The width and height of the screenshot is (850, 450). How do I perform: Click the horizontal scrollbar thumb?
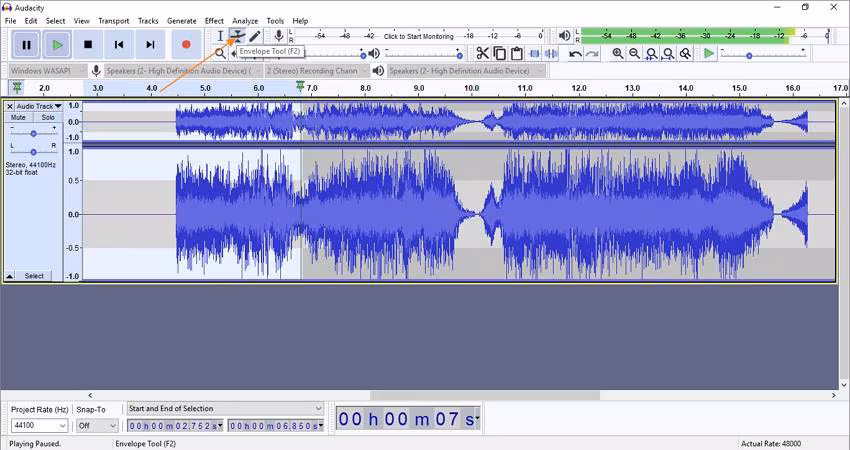[485, 396]
